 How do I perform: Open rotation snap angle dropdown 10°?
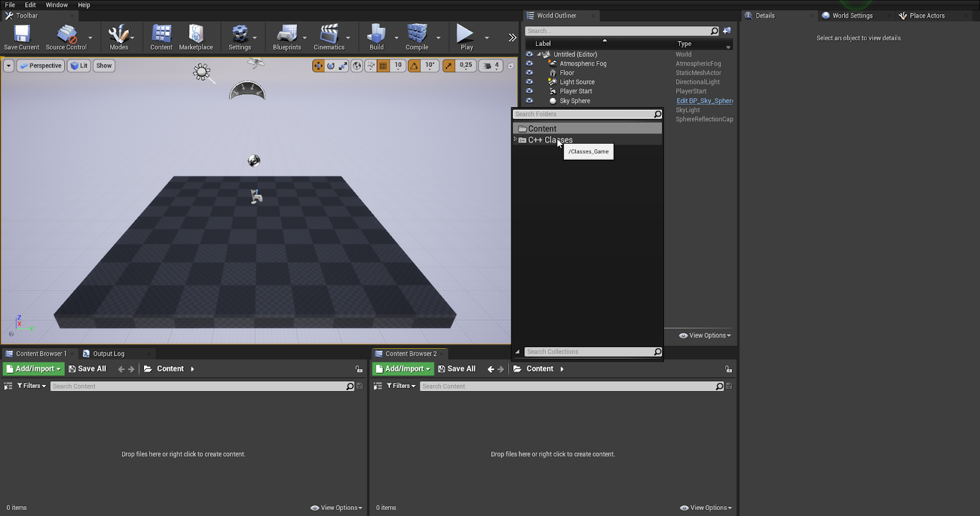pyautogui.click(x=430, y=65)
